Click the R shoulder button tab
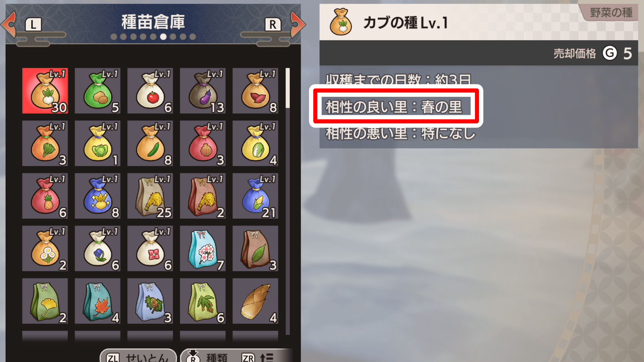The width and height of the screenshot is (644, 362). pos(273,24)
